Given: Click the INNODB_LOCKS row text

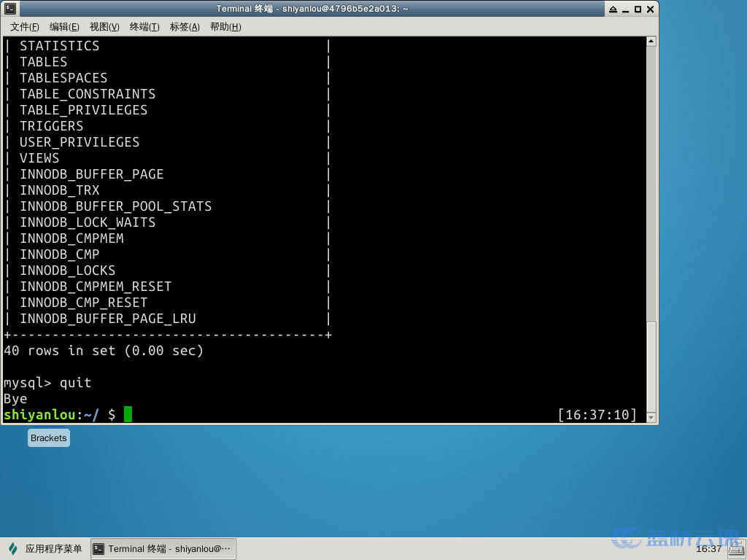Looking at the screenshot, I should 68,271.
